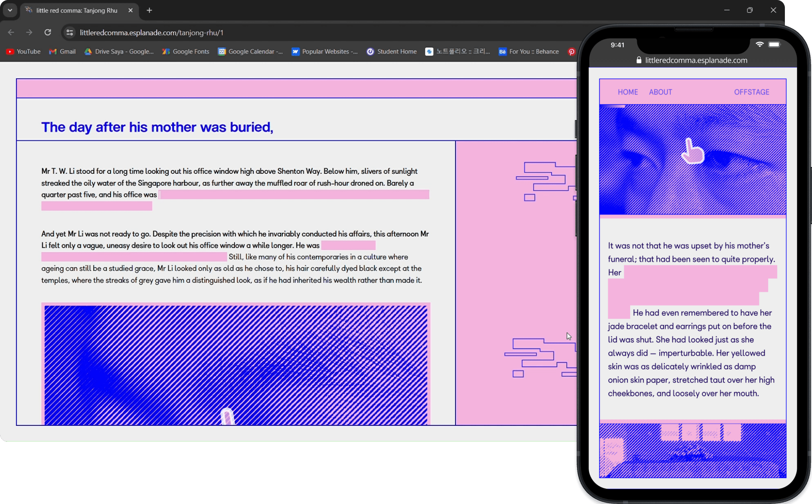Open the 노트폴리오 bookmark
812x504 pixels.
click(457, 51)
